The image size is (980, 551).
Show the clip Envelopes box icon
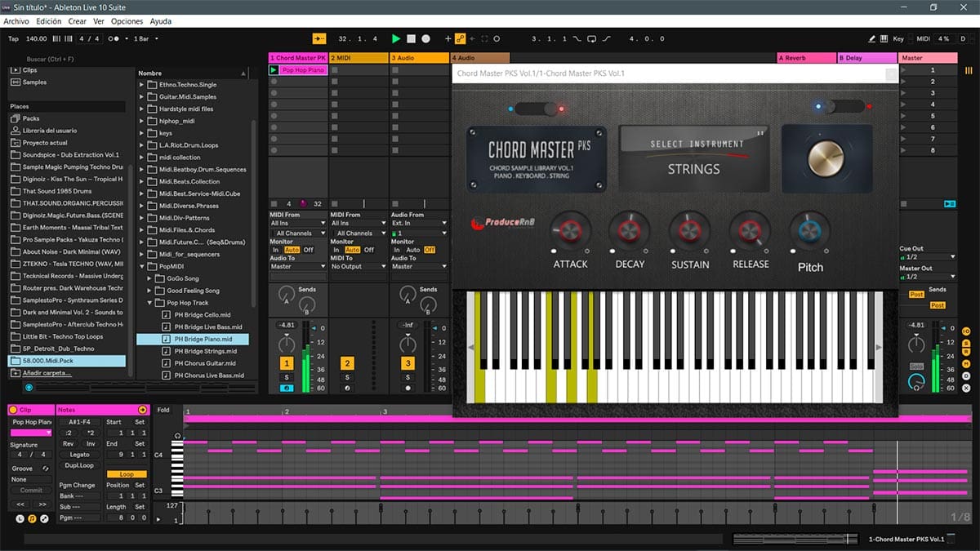[x=44, y=518]
